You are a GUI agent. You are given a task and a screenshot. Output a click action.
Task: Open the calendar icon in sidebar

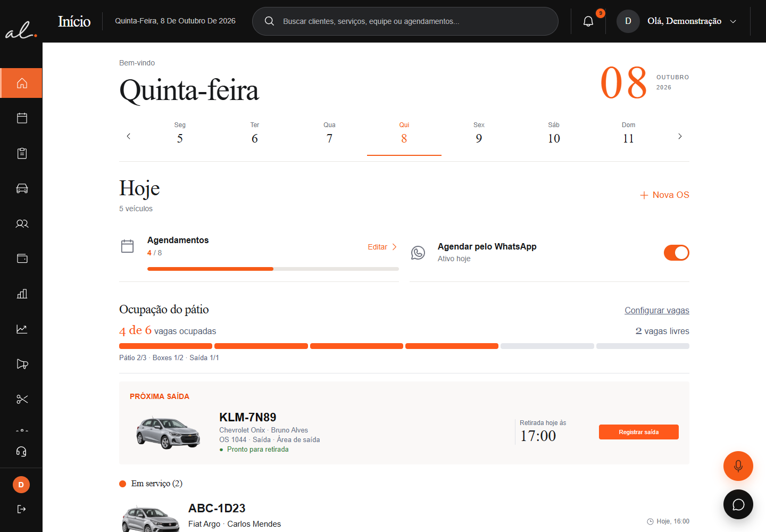pos(22,118)
